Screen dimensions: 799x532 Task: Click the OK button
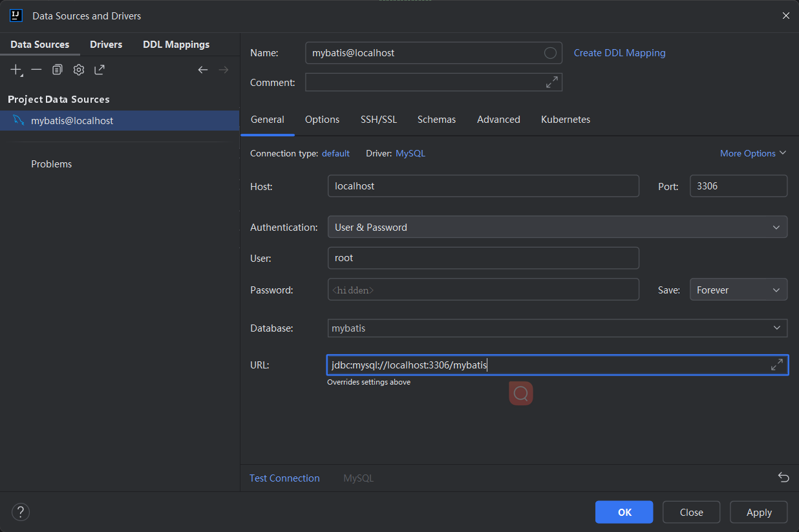pos(624,512)
